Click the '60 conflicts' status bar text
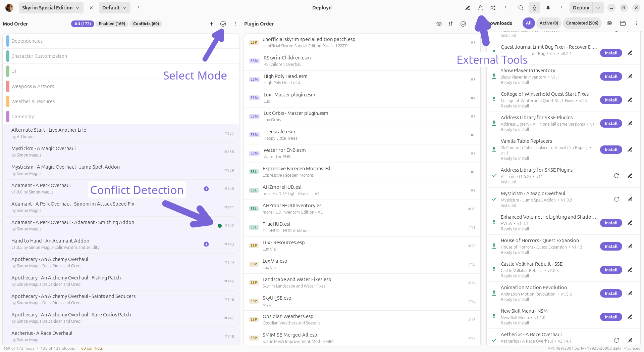 (92, 348)
